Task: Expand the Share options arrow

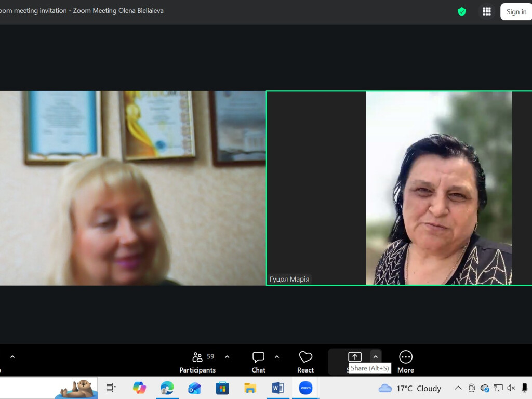Action: point(375,357)
